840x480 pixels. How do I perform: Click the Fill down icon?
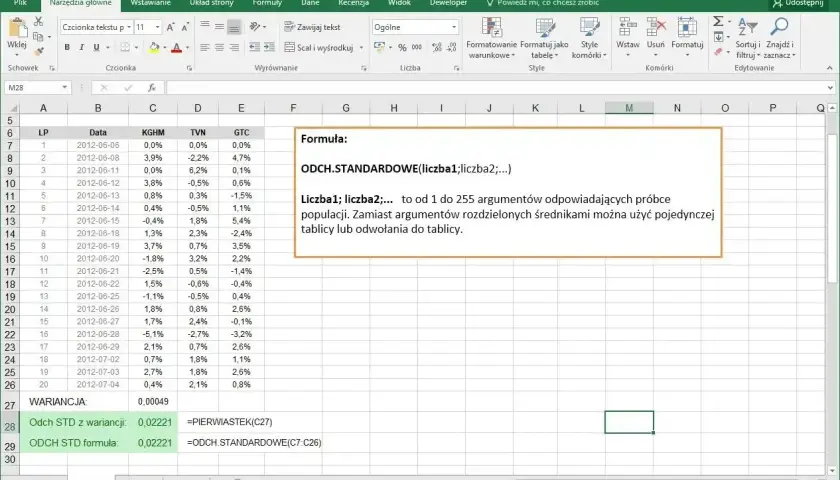(718, 37)
